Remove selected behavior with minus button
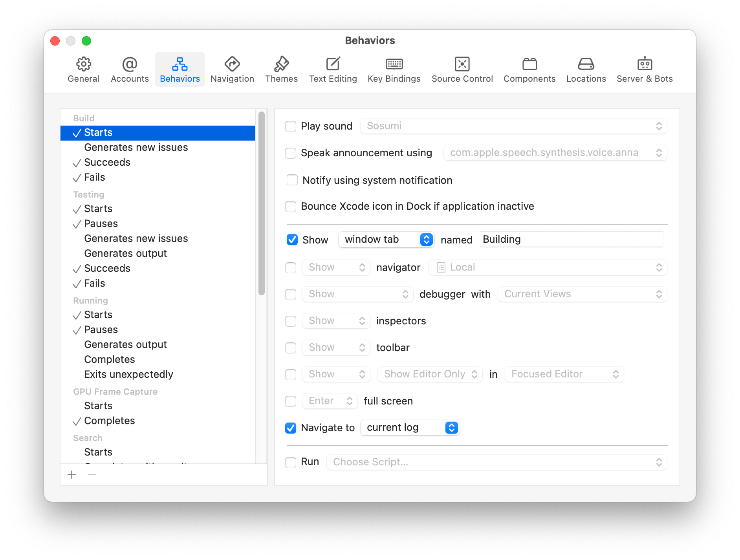The image size is (740, 560). tap(92, 475)
